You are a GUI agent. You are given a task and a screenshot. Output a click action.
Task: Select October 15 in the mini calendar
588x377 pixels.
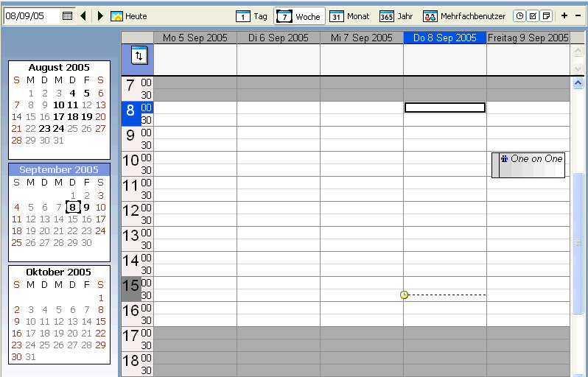101,322
